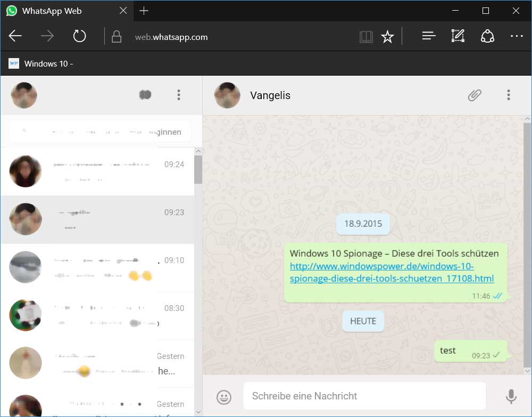Go back with the browser back arrow
Viewport: 532px width, 417px height.
pyautogui.click(x=15, y=36)
